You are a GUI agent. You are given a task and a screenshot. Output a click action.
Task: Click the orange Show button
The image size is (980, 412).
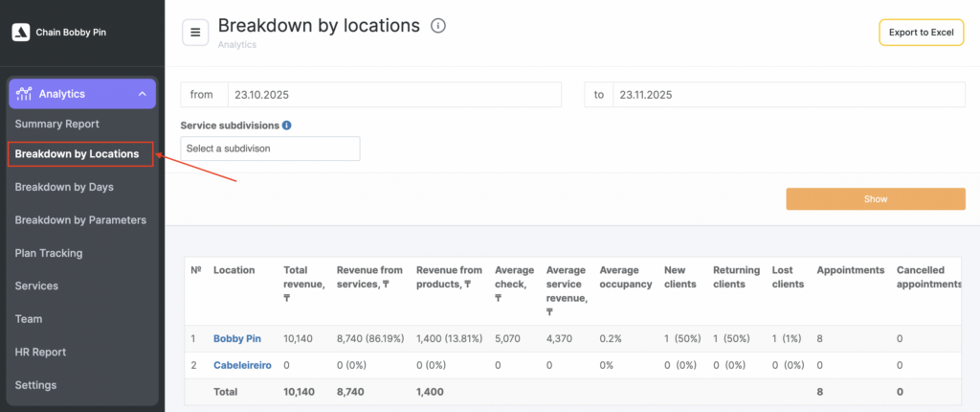[875, 199]
